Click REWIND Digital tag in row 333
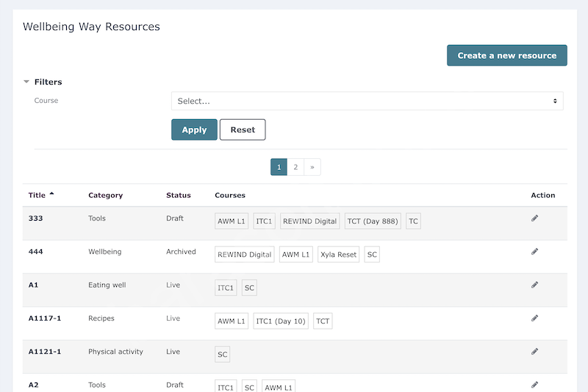Image resolution: width=588 pixels, height=392 pixels. pyautogui.click(x=309, y=221)
